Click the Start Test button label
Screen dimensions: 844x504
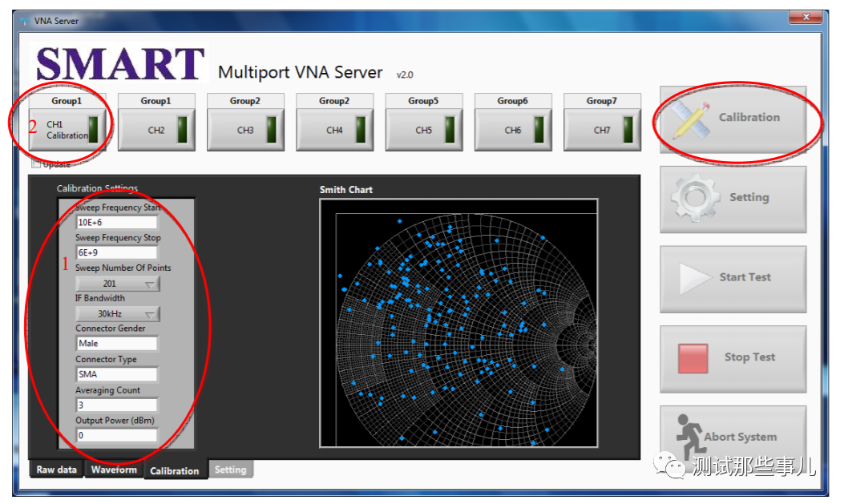pyautogui.click(x=745, y=277)
